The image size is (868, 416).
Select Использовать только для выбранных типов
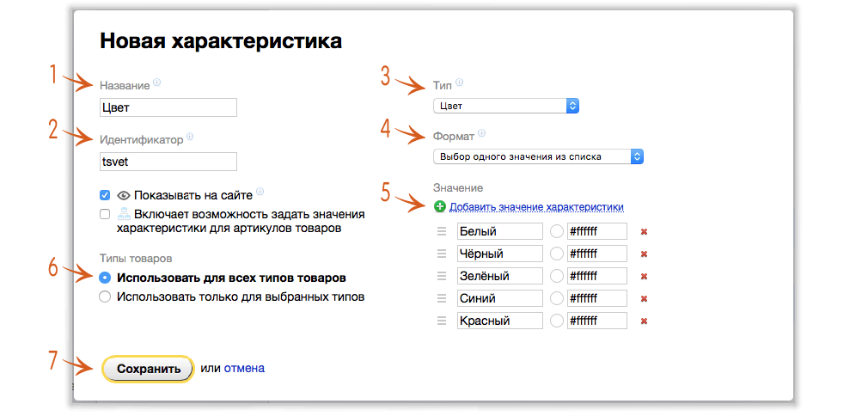[x=105, y=297]
